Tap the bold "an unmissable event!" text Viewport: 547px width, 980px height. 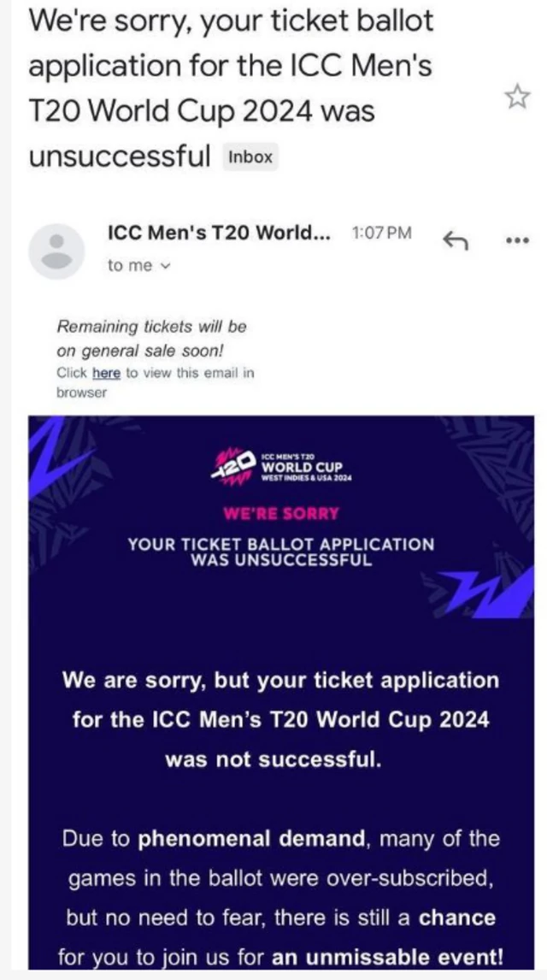coord(387,957)
